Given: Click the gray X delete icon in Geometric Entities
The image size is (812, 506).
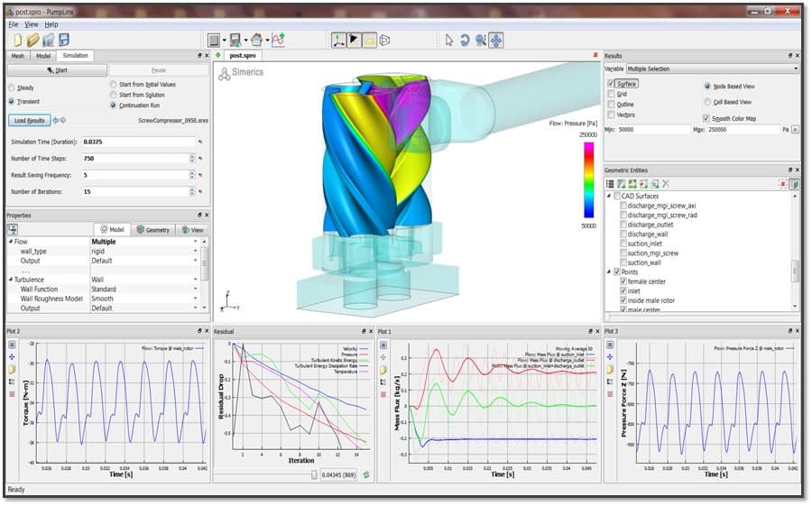Looking at the screenshot, I should pos(666,184).
